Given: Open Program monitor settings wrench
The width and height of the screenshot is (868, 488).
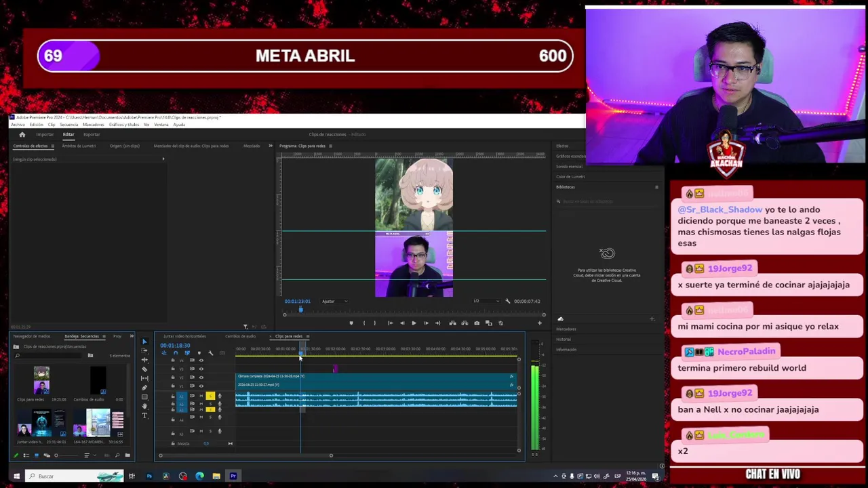Looking at the screenshot, I should [x=507, y=301].
